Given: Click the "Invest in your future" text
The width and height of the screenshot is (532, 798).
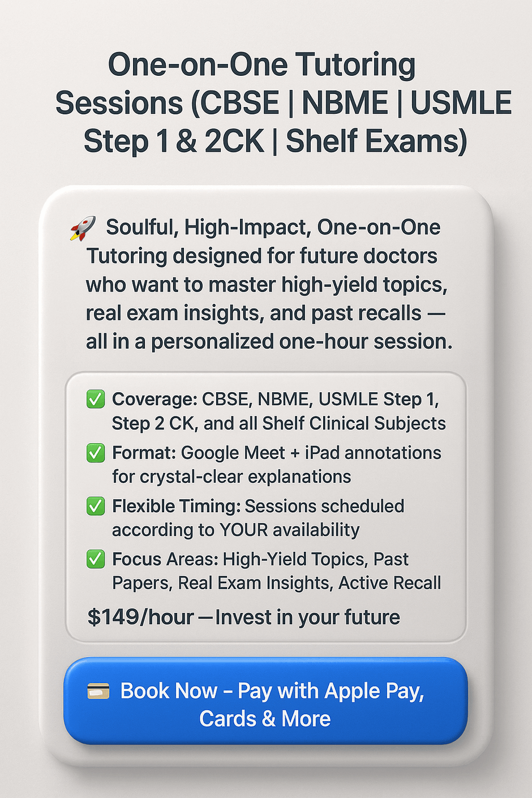Looking at the screenshot, I should click(x=307, y=617).
